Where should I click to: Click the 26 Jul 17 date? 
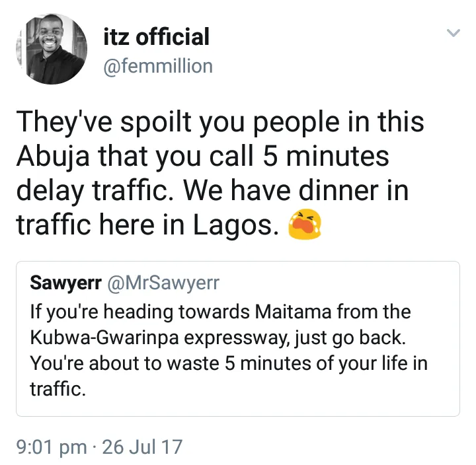(143, 447)
